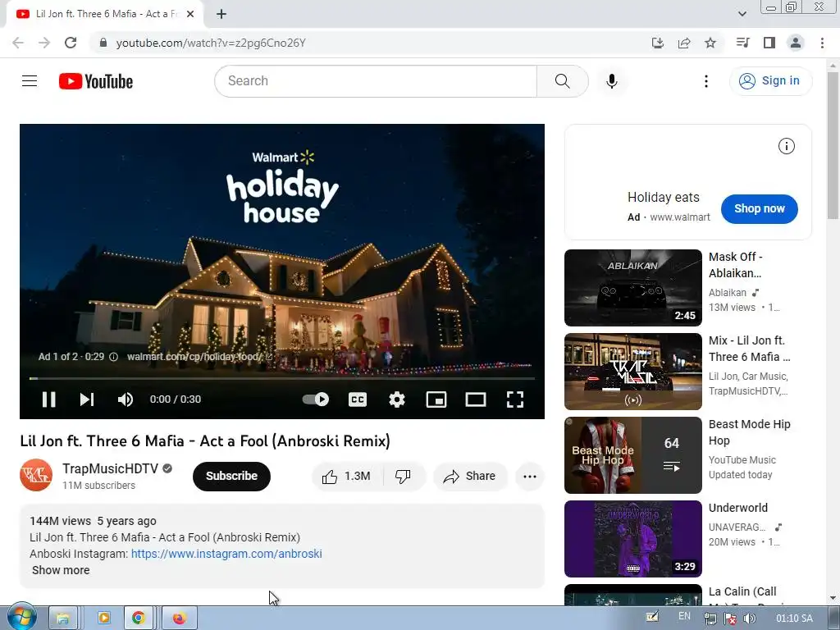Enable miniplayer mode

(436, 399)
